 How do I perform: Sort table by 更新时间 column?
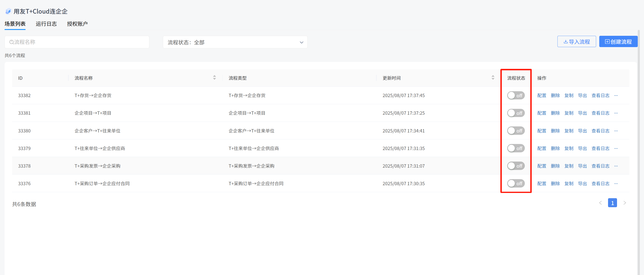pyautogui.click(x=493, y=78)
